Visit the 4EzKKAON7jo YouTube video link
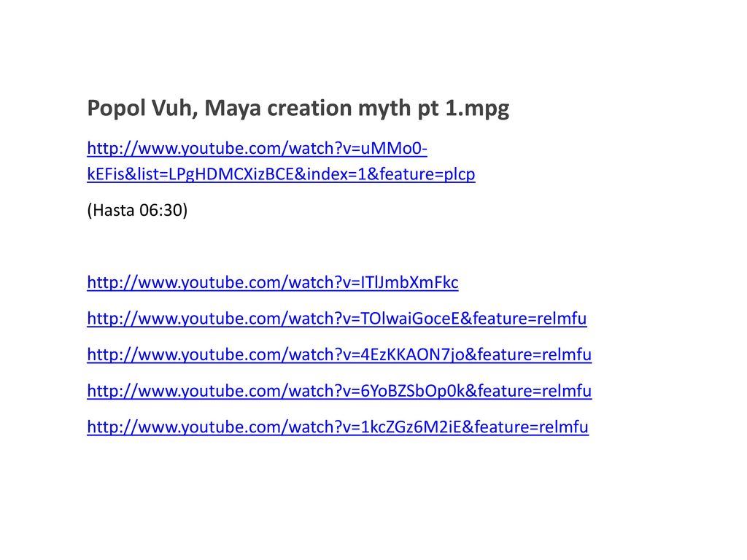747x560 pixels. pos(339,354)
